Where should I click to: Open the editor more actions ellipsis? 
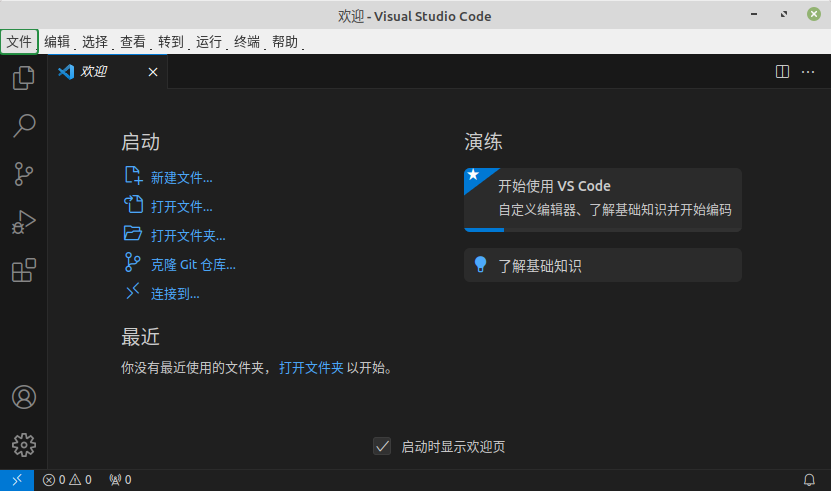coord(808,72)
